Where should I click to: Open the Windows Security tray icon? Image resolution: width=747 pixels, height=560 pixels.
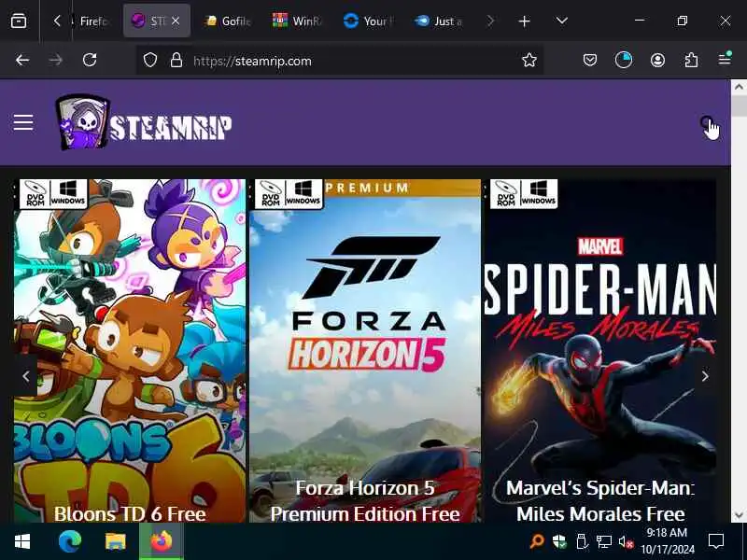(x=559, y=541)
